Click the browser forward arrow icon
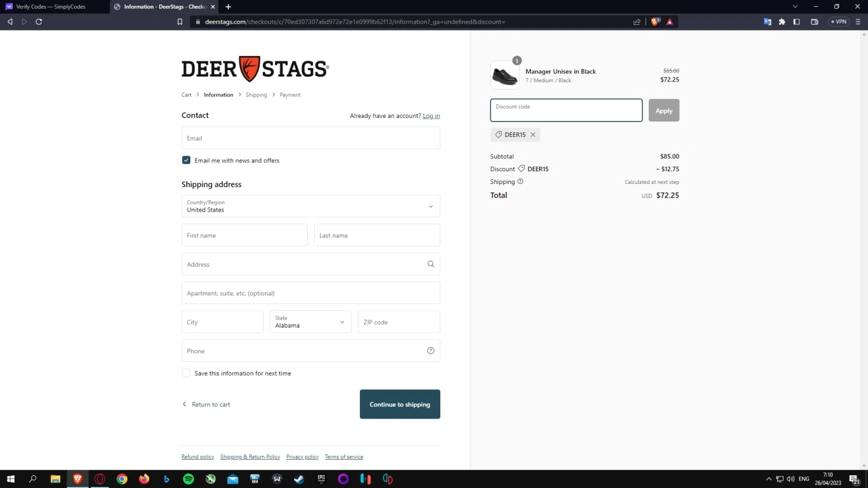Image resolution: width=868 pixels, height=488 pixels. 24,22
